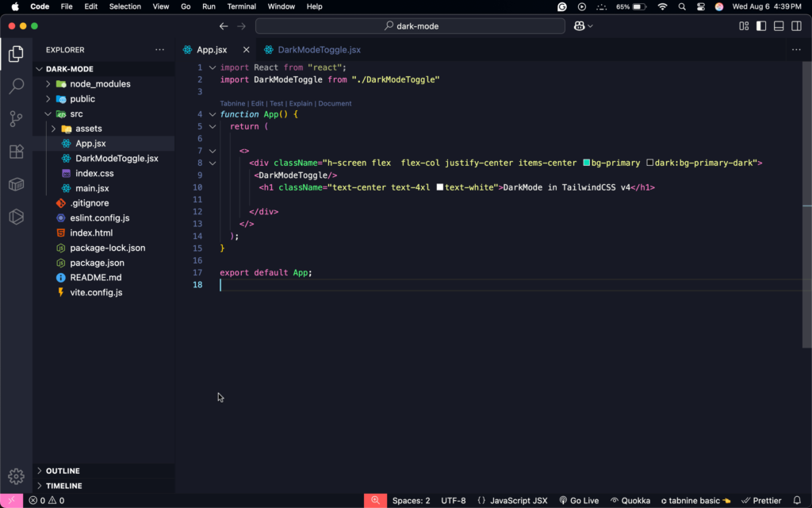812x508 pixels.
Task: Toggle the primary side bar layout button
Action: click(761, 26)
